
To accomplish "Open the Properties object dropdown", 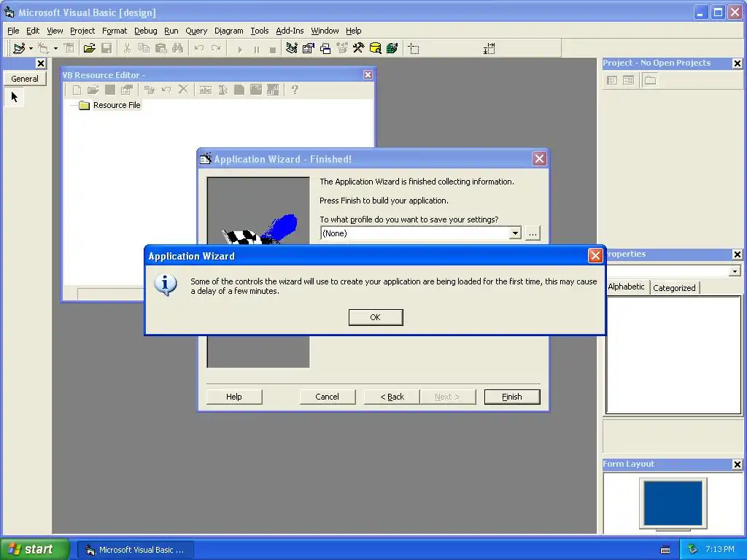I will [x=735, y=271].
